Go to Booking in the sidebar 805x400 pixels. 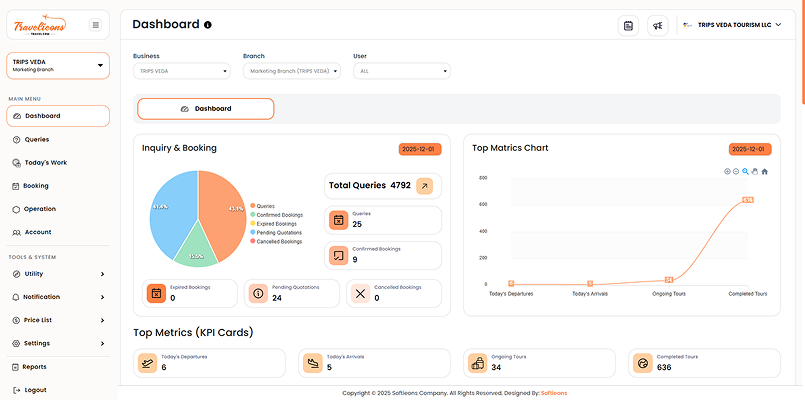pyautogui.click(x=35, y=186)
